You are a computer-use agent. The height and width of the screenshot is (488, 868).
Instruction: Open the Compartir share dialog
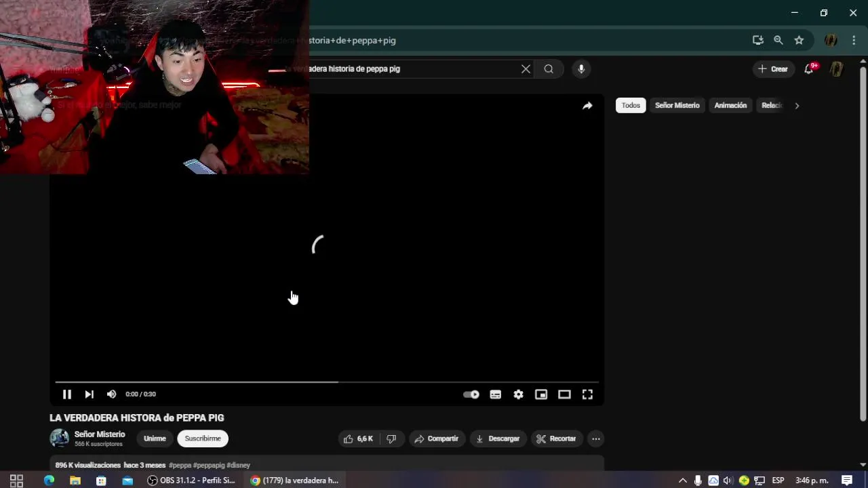tap(437, 439)
